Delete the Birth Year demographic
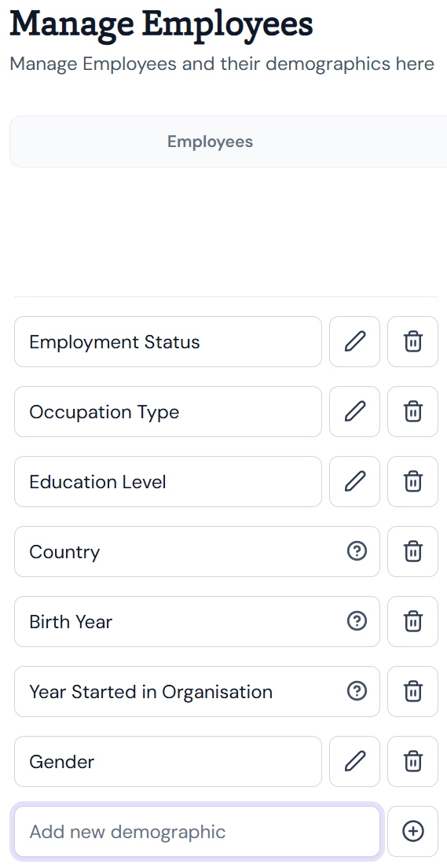447x868 pixels. click(x=412, y=621)
